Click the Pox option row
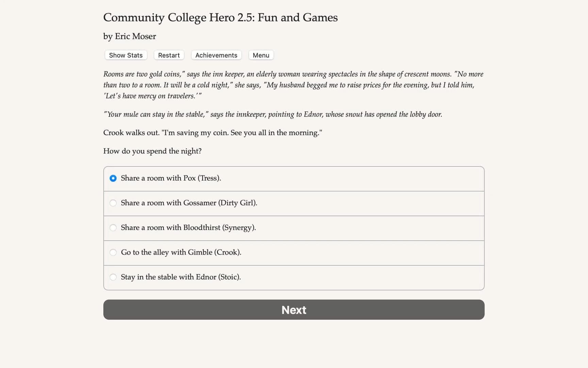The height and width of the screenshot is (368, 588). tap(293, 178)
